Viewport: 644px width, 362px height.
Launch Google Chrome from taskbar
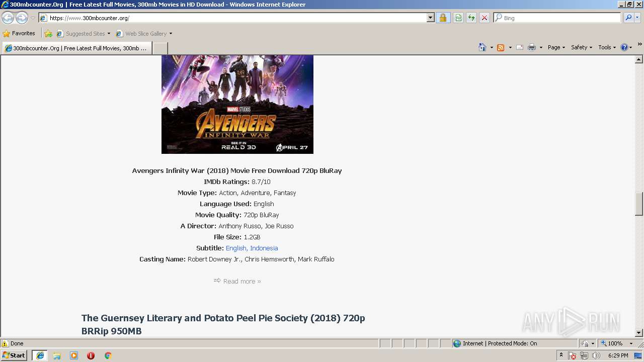point(108,355)
